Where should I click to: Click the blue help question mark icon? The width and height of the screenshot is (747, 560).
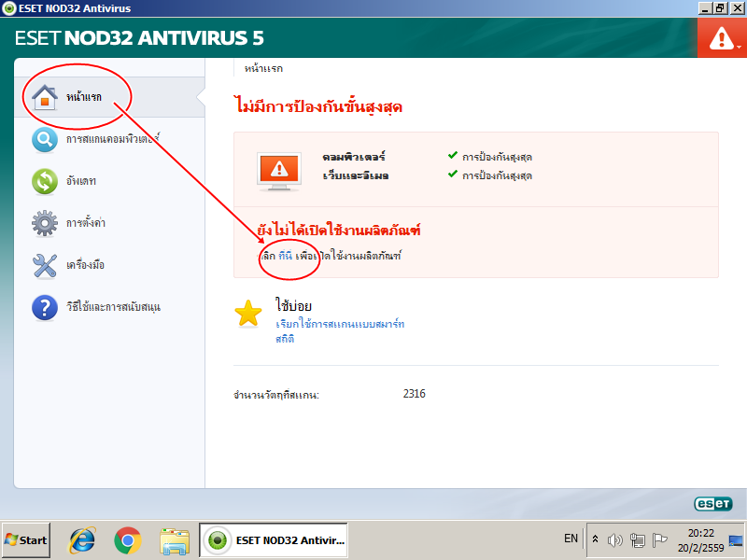(x=45, y=307)
